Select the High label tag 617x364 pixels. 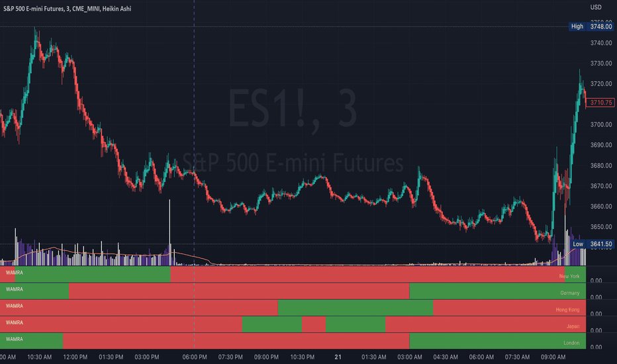pyautogui.click(x=577, y=26)
